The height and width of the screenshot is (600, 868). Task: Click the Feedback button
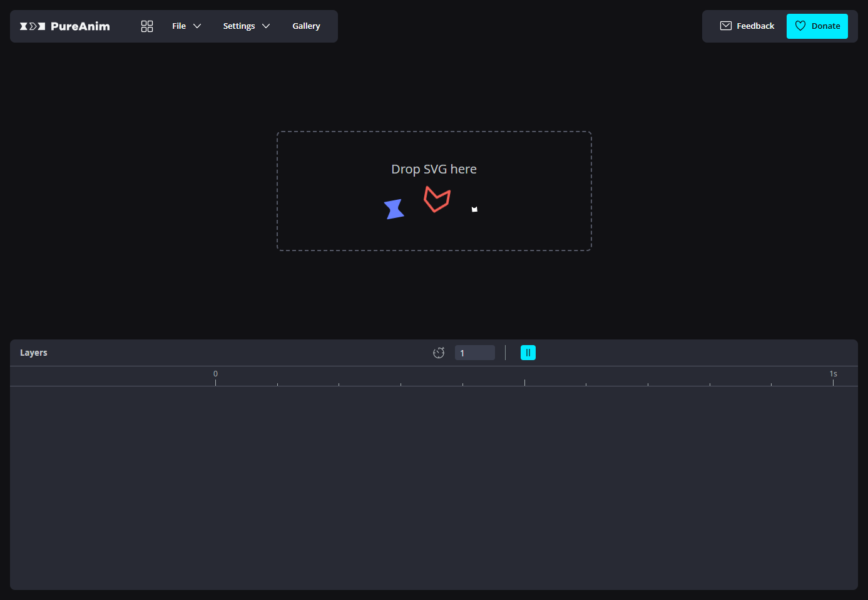(x=747, y=26)
